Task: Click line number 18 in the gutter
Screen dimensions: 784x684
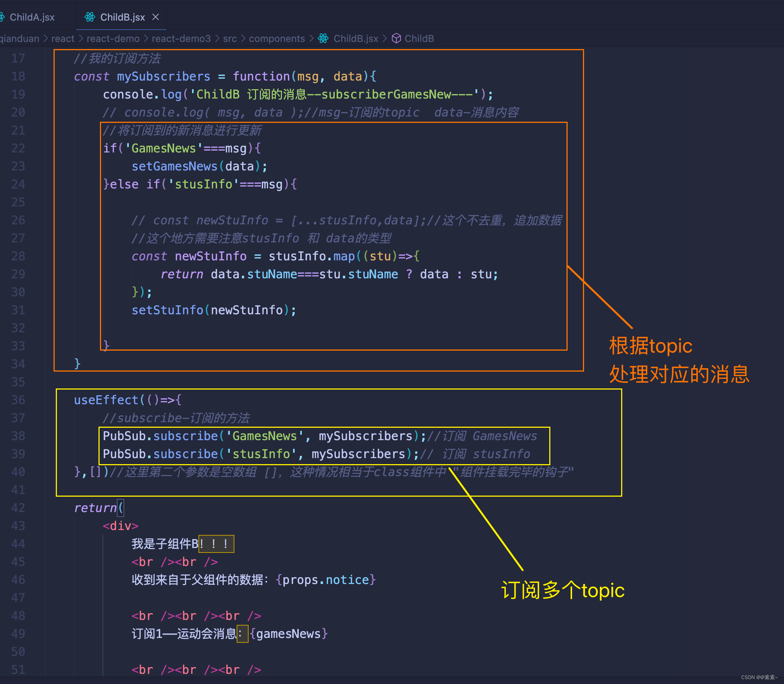Action: click(18, 76)
